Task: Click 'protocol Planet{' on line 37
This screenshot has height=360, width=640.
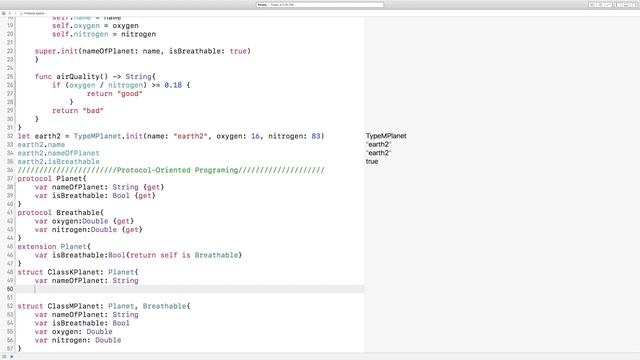Action: (52, 179)
